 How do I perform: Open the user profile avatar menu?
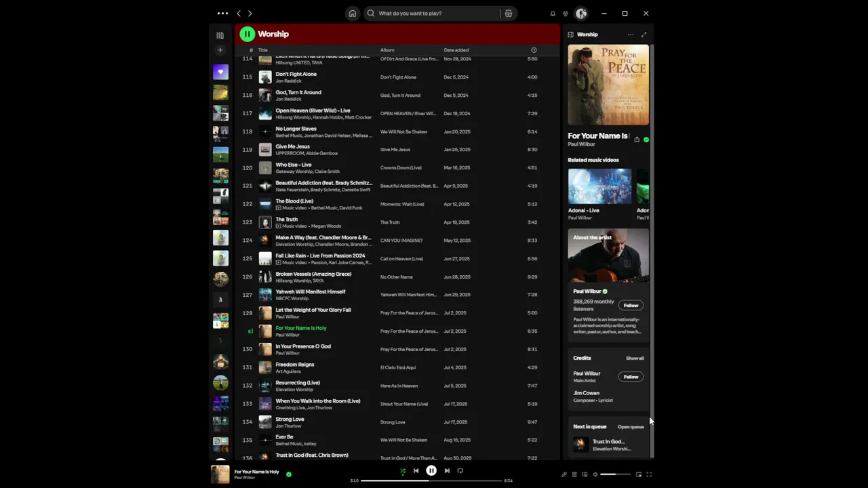point(581,13)
